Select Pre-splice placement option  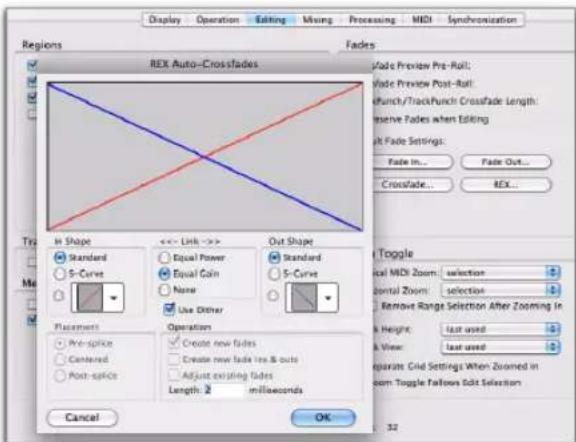60,344
